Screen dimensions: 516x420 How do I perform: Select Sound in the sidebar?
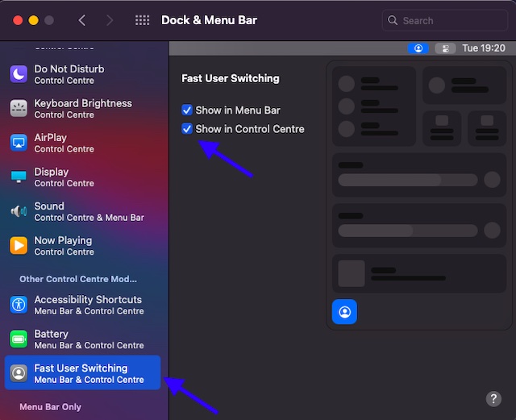[x=82, y=211]
